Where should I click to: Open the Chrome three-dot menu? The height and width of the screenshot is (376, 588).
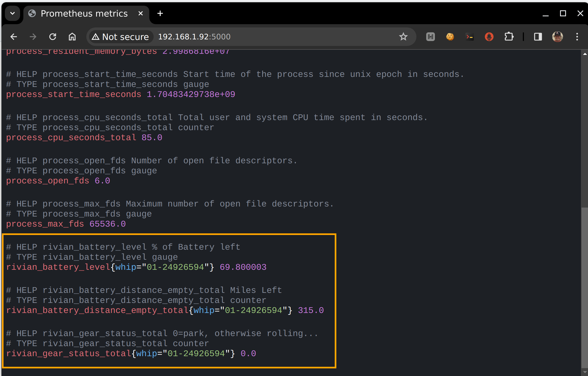(577, 37)
